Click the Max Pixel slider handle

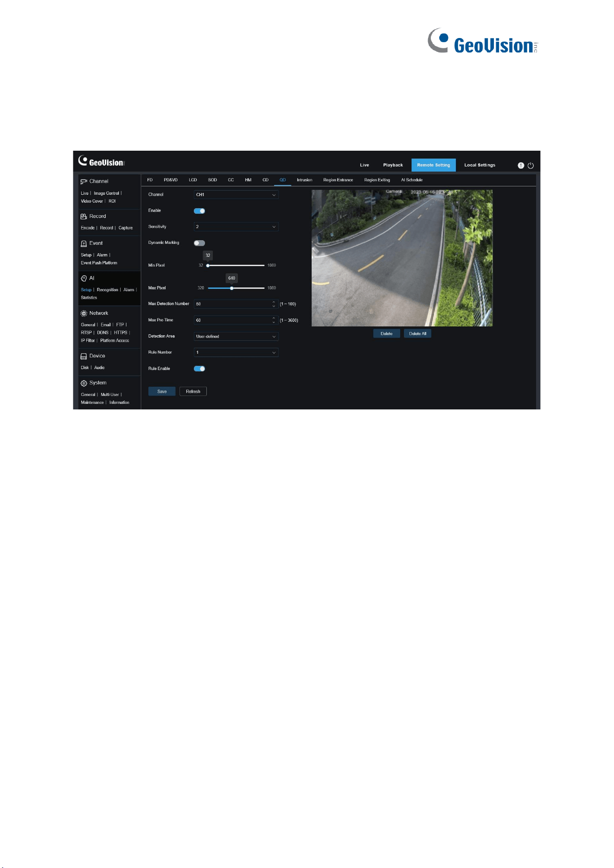(231, 288)
